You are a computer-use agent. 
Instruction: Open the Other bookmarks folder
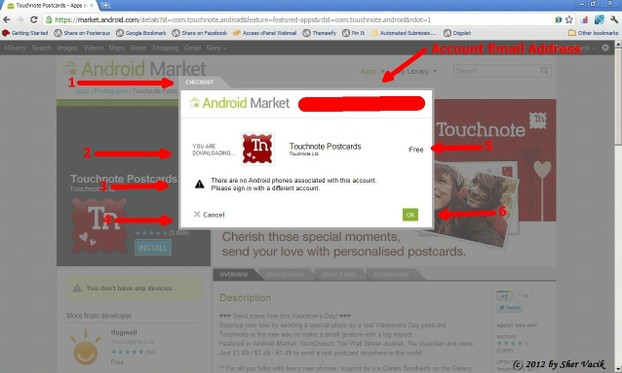pos(593,33)
